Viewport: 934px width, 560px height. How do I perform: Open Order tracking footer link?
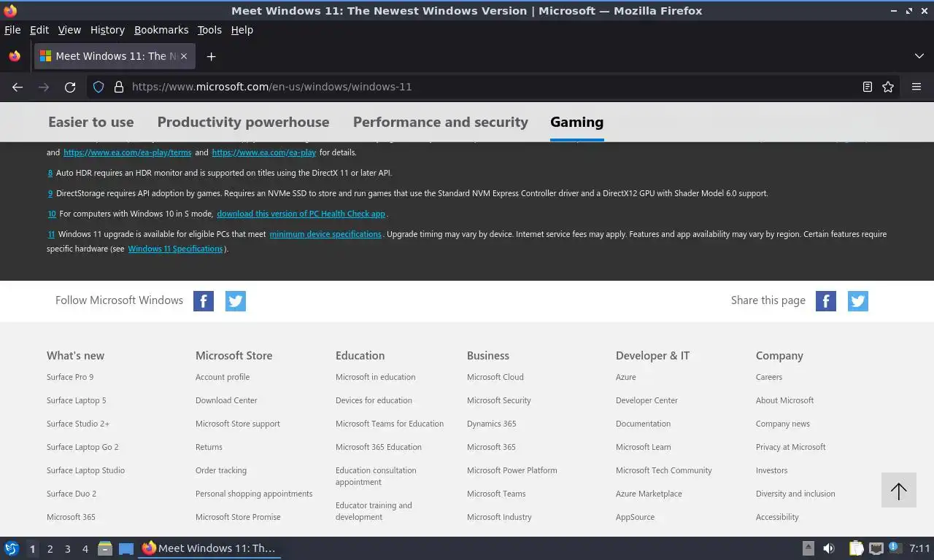221,470
